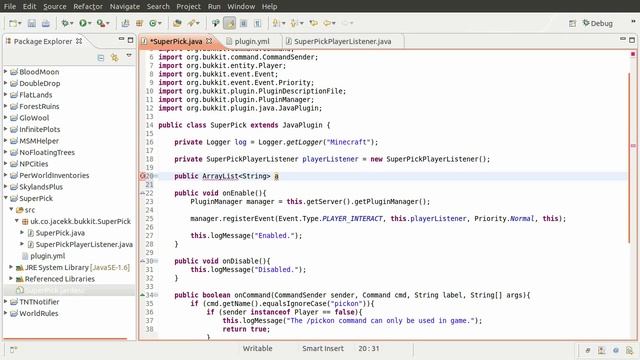Toggle Mark Occurrences highlighter icon

pyautogui.click(x=229, y=23)
